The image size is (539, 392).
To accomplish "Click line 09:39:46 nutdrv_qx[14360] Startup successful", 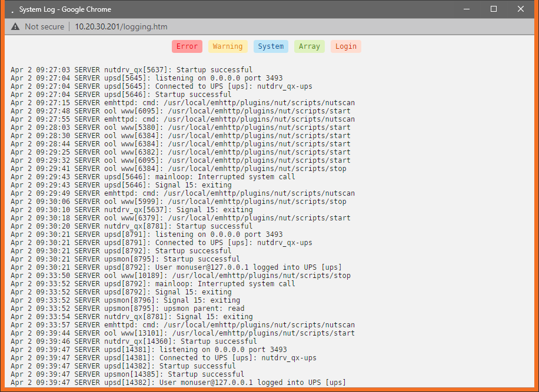I will coord(134,341).
